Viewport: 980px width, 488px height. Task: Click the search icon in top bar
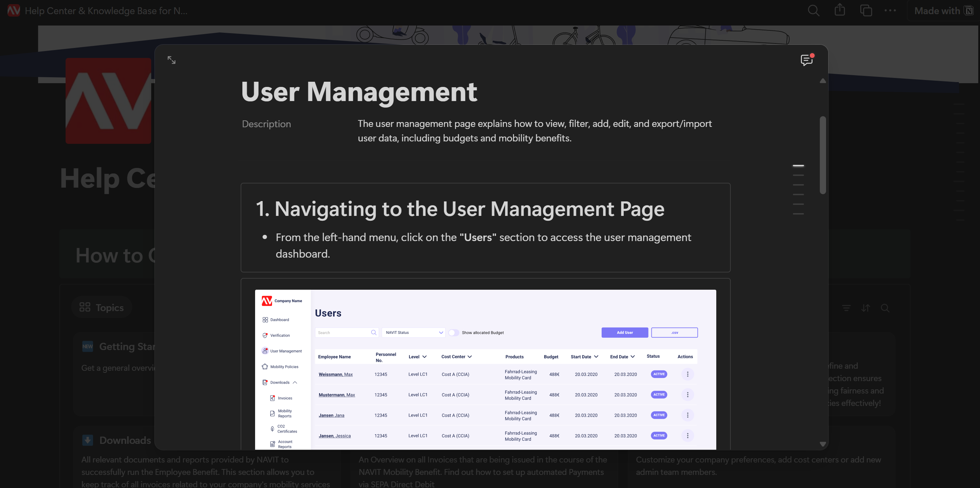point(813,10)
